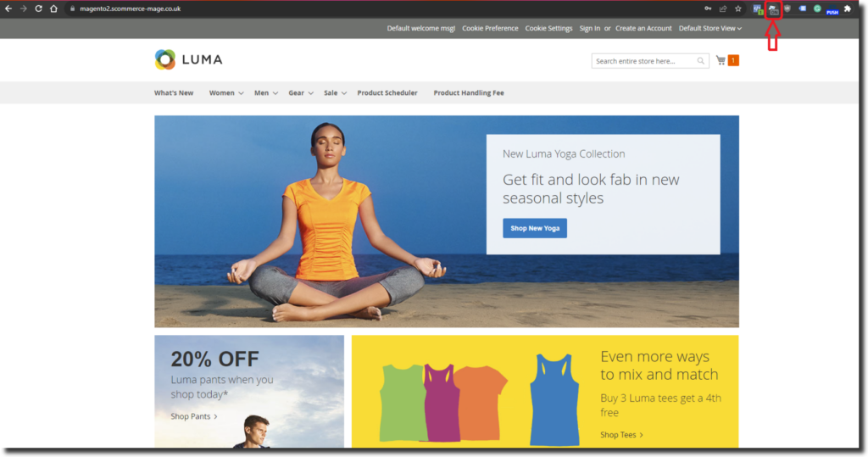The width and height of the screenshot is (868, 457).
Task: Open the What's New menu item
Action: tap(174, 93)
